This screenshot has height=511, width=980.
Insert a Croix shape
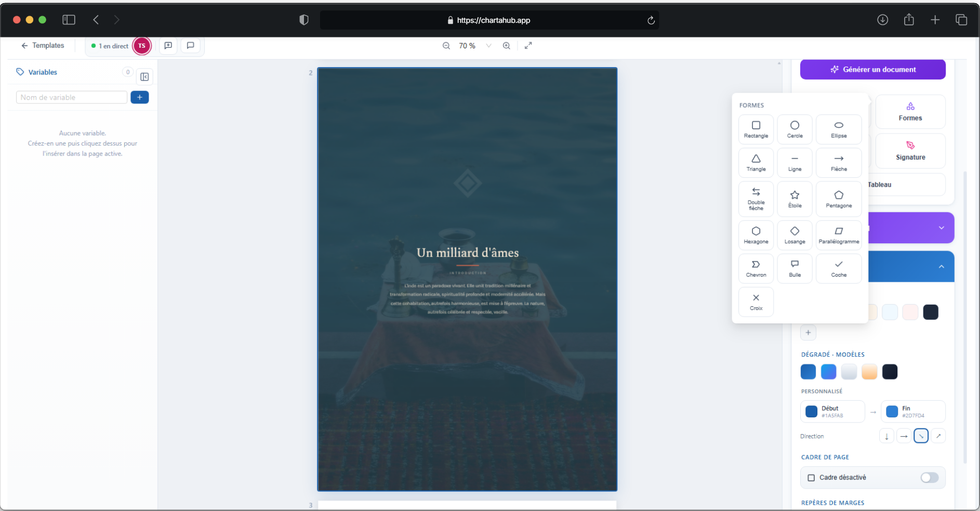pos(756,302)
